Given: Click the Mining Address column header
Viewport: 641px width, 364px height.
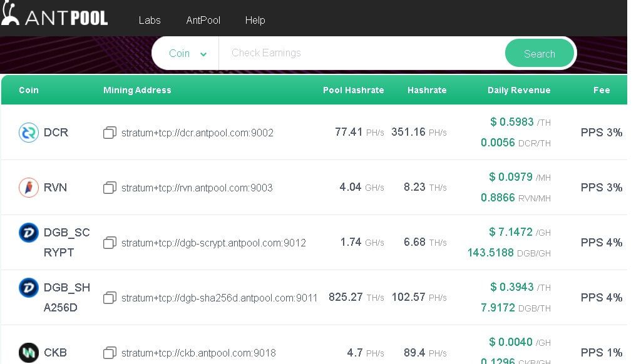Looking at the screenshot, I should tap(137, 90).
